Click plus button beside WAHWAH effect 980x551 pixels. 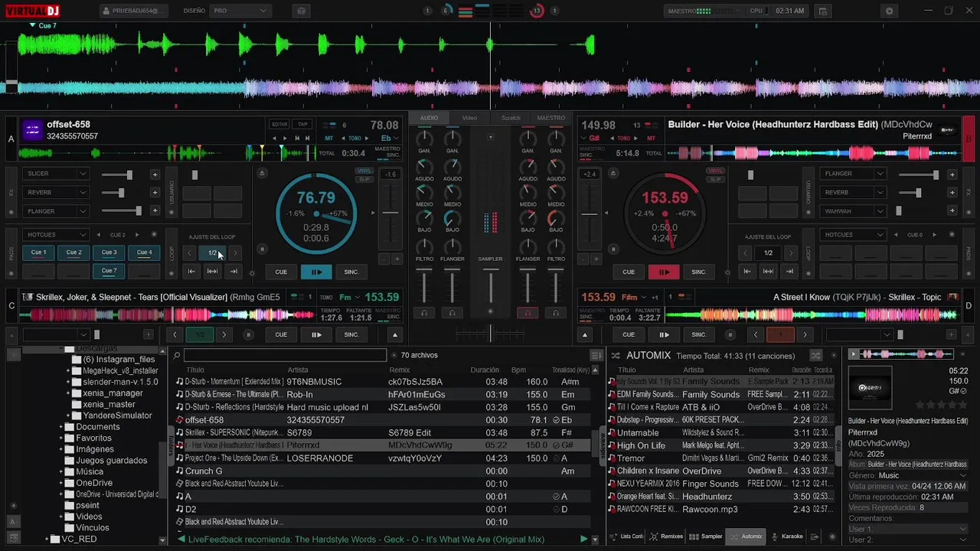click(952, 211)
